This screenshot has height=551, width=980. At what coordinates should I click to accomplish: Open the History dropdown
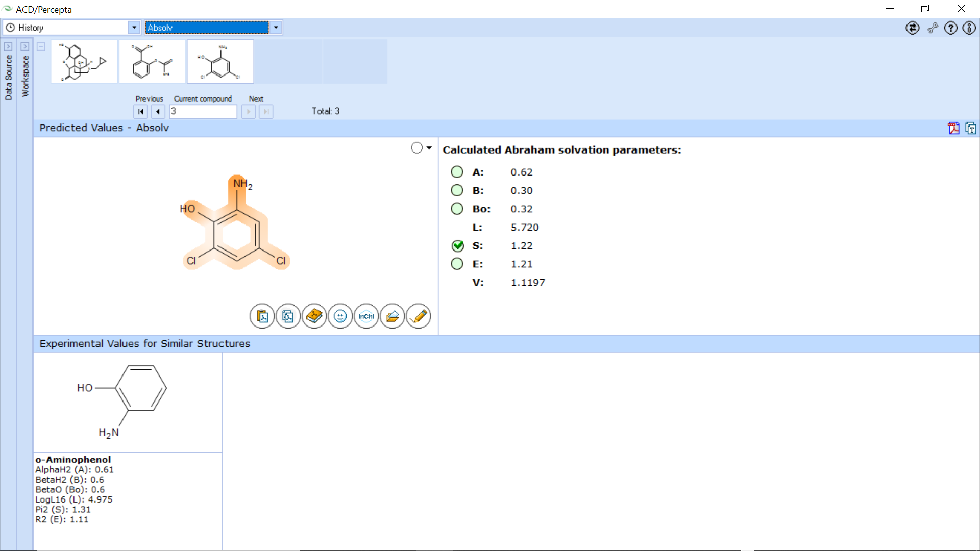(134, 28)
